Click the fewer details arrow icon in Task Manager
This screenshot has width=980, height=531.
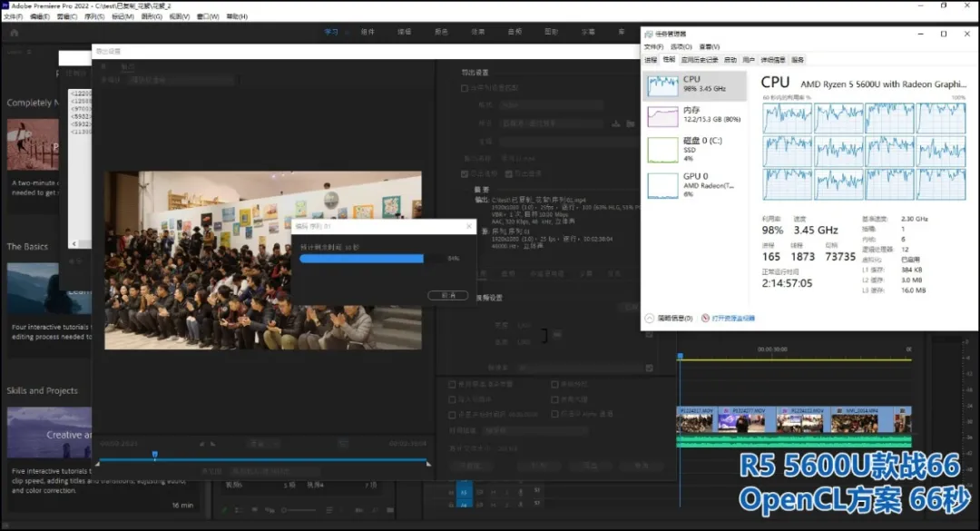pos(650,319)
